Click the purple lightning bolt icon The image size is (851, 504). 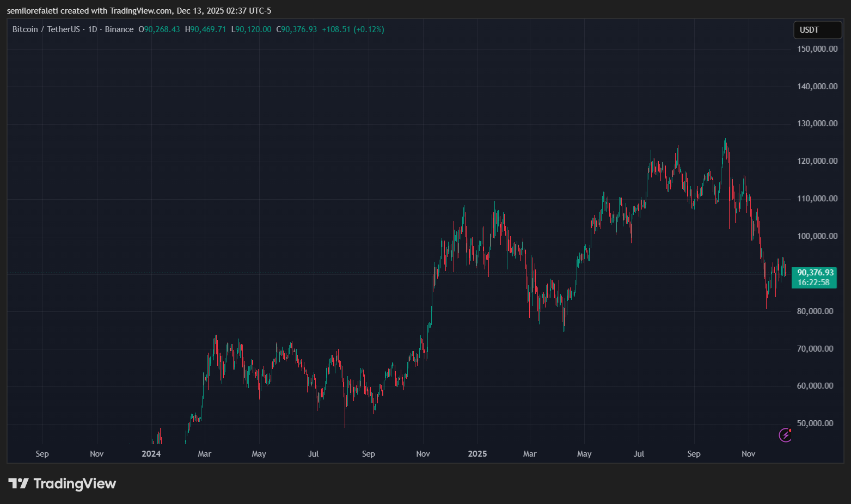(785, 435)
